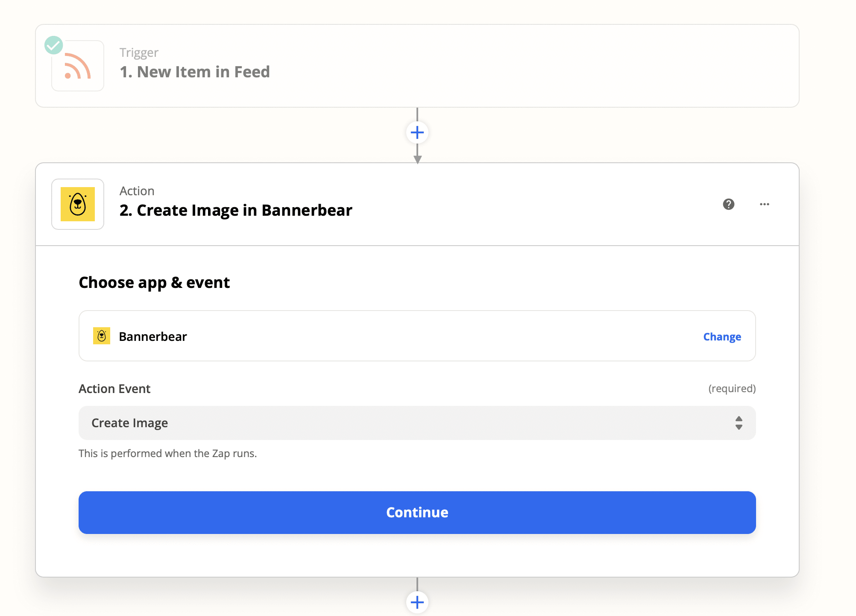Click the (required) indicator text

point(732,389)
